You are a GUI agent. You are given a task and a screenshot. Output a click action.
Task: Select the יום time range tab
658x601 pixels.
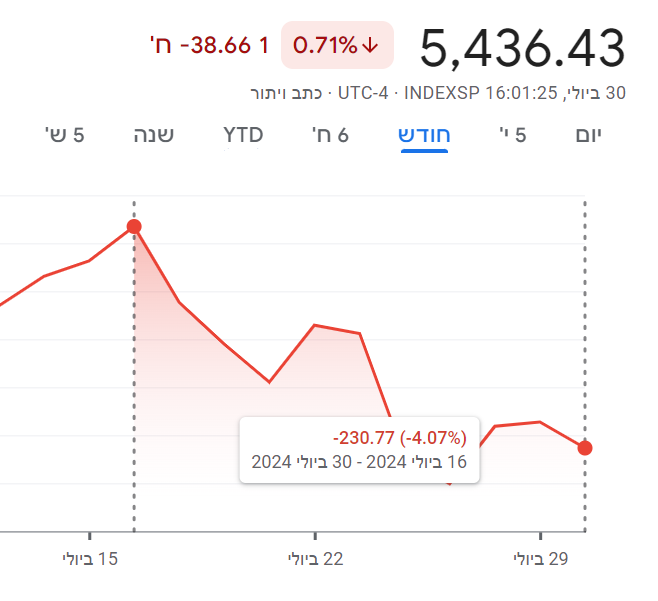pos(589,135)
